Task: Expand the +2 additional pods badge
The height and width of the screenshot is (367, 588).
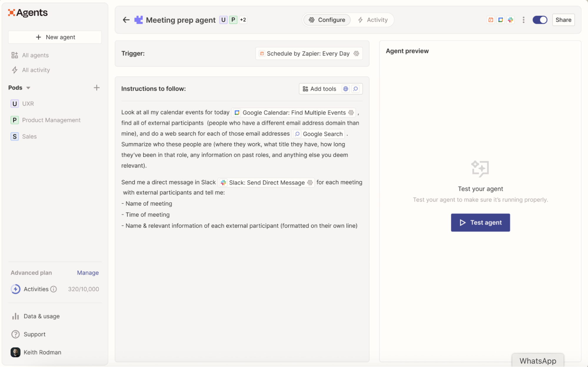Action: pyautogui.click(x=243, y=20)
